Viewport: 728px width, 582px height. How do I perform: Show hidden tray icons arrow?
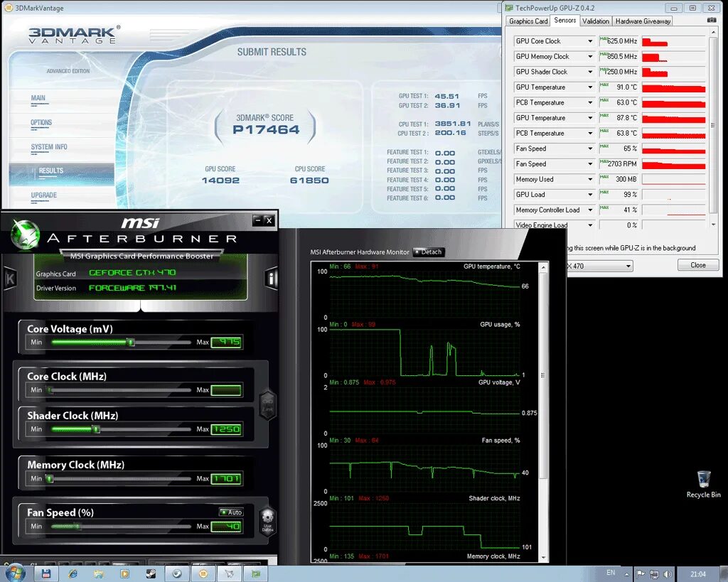[x=626, y=574]
